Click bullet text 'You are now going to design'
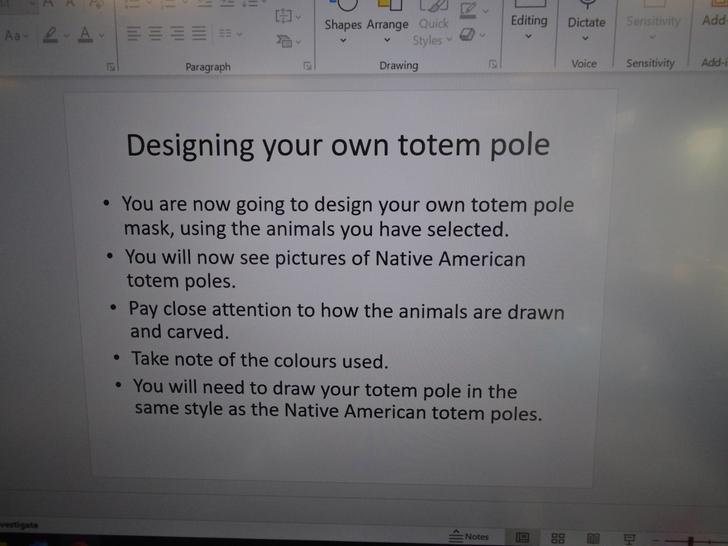Viewport: 728px width, 546px height. (x=247, y=204)
